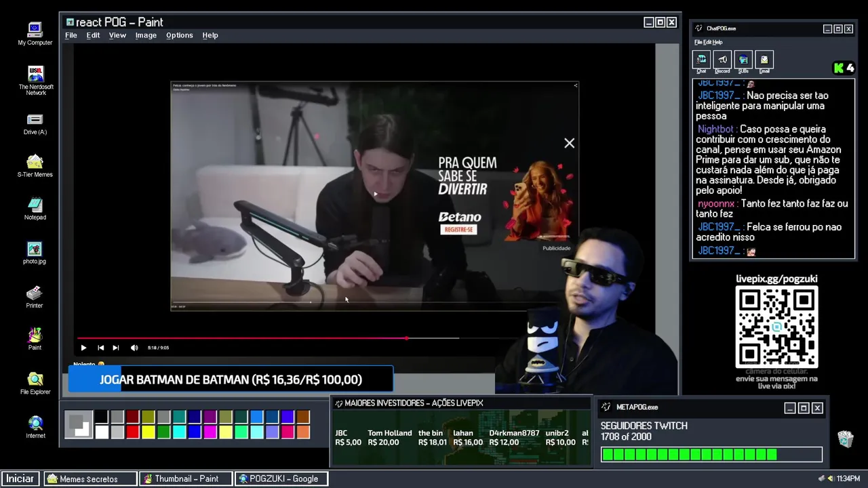Click the Betano REGISTRE-SE ad button

[458, 230]
